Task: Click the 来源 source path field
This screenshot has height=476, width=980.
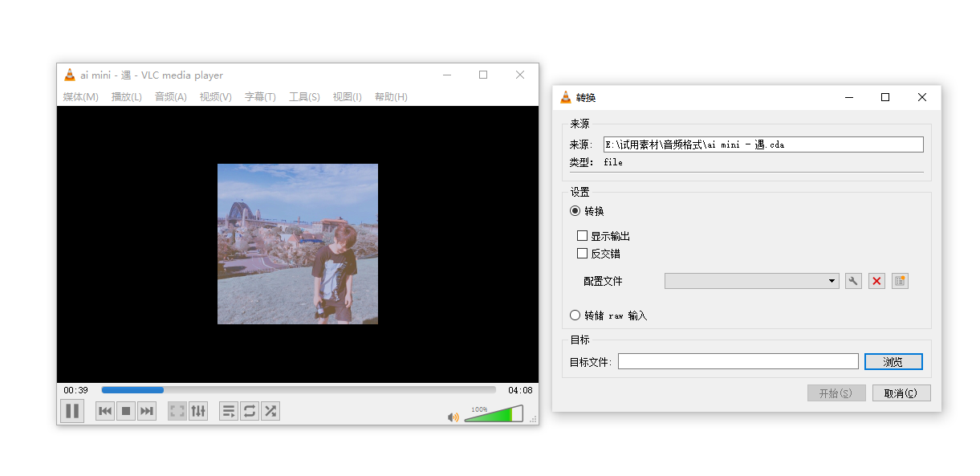Action: pyautogui.click(x=763, y=144)
